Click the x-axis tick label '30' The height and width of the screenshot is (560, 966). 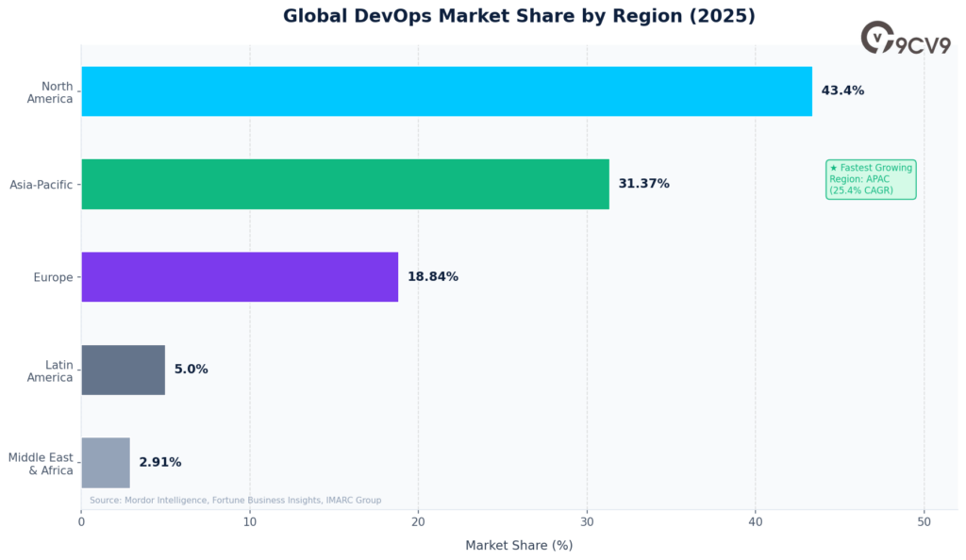point(587,522)
